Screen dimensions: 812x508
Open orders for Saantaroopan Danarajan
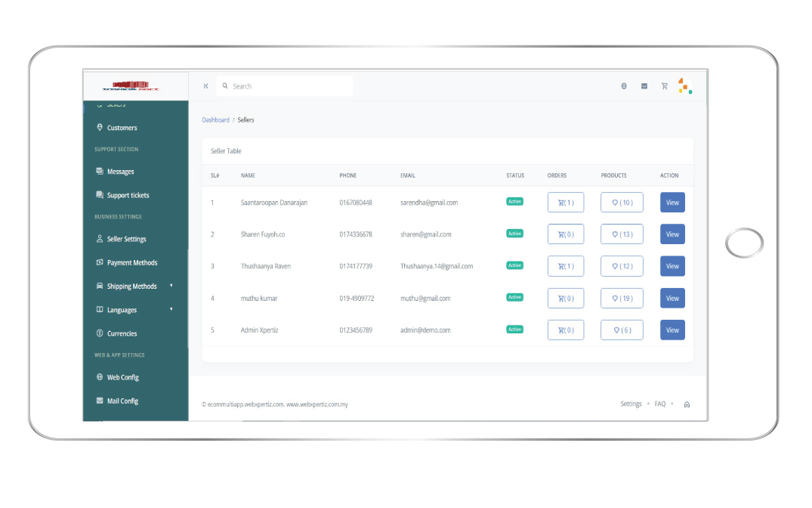565,203
